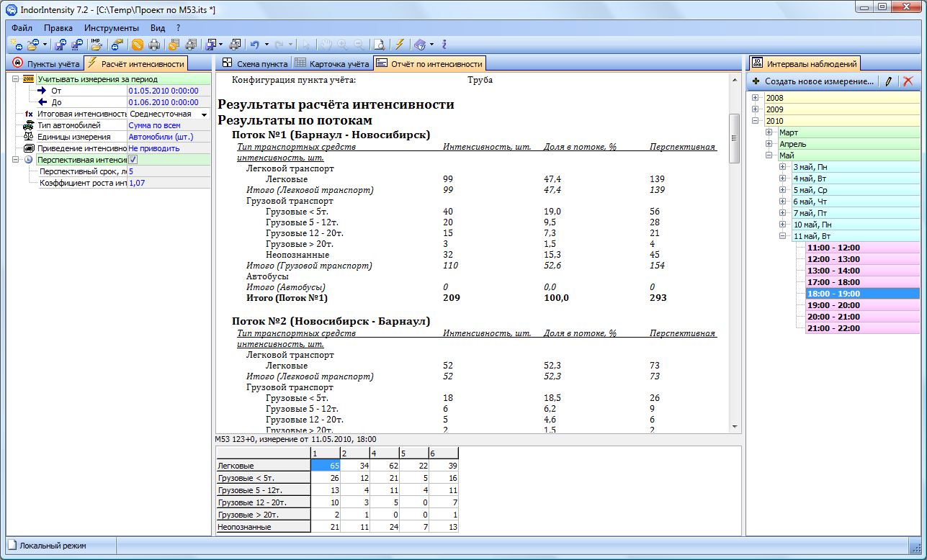Open the Вид menu
Viewport: 927px width, 560px height.
158,28
